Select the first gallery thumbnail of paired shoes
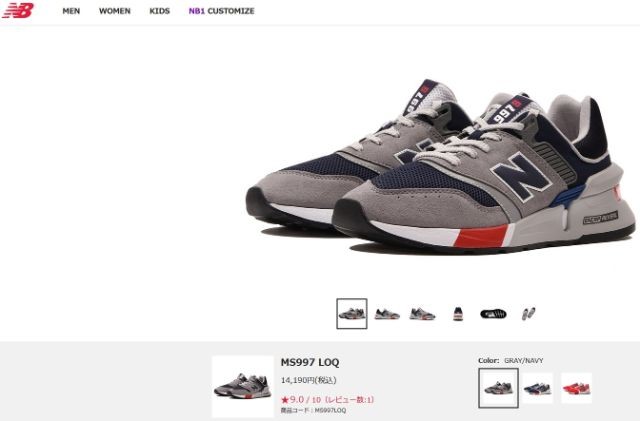Screen dimensions: 640x421 coord(352,314)
